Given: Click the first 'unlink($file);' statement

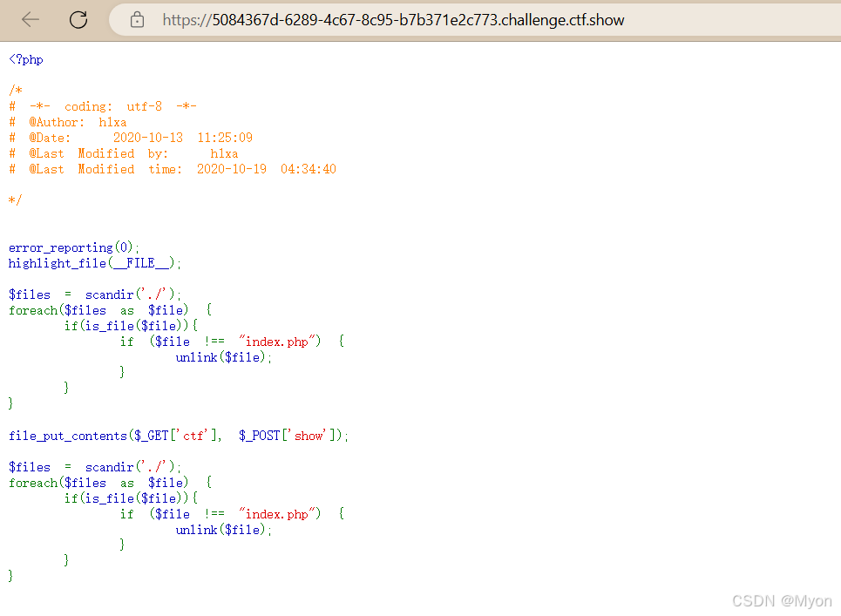Looking at the screenshot, I should pyautogui.click(x=224, y=357).
